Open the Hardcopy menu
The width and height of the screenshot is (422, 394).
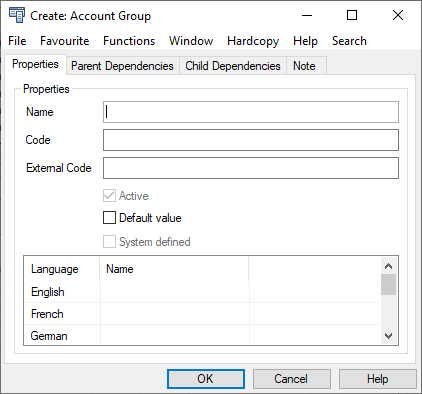pos(253,41)
